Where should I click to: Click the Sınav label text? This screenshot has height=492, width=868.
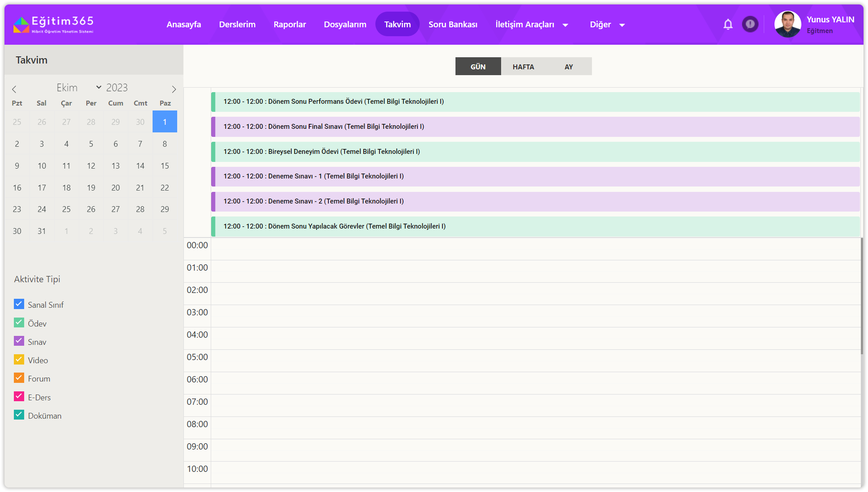(x=37, y=342)
